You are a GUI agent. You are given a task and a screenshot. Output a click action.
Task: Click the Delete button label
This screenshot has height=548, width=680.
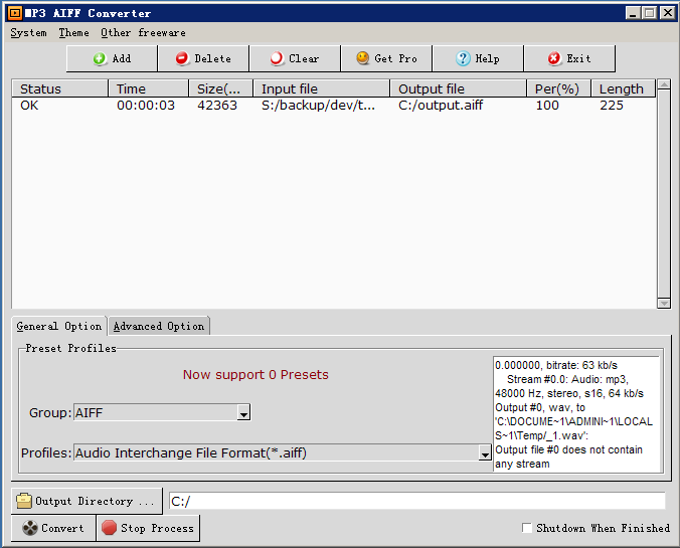click(212, 59)
